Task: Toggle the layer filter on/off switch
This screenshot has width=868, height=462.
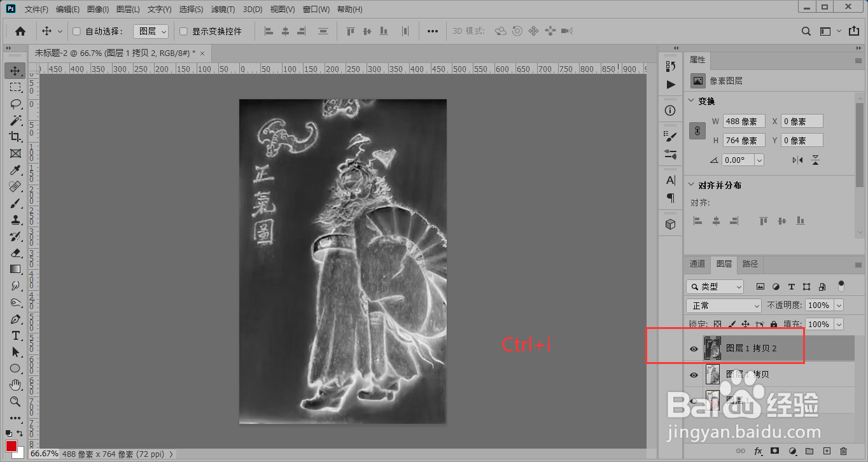Action: 841,286
